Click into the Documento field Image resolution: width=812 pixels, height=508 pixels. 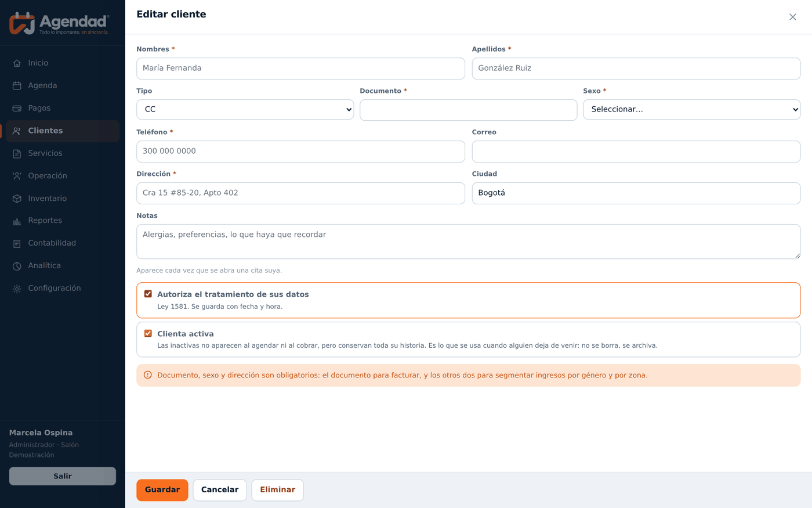[x=468, y=110]
